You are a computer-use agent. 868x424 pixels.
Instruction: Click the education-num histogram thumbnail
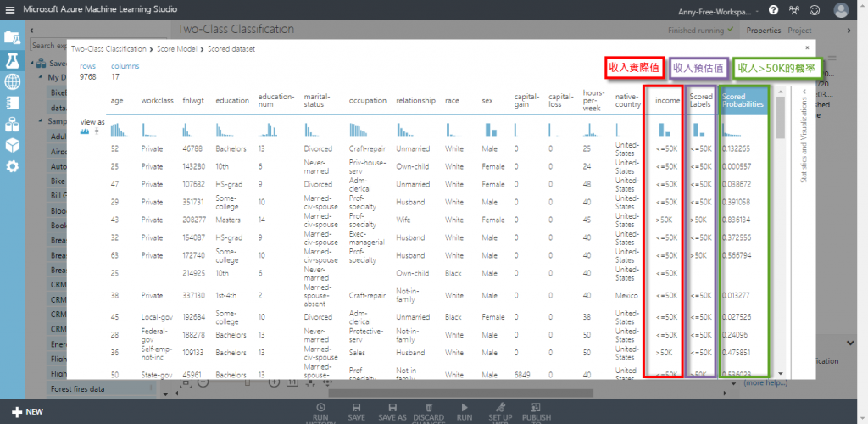[268, 130]
